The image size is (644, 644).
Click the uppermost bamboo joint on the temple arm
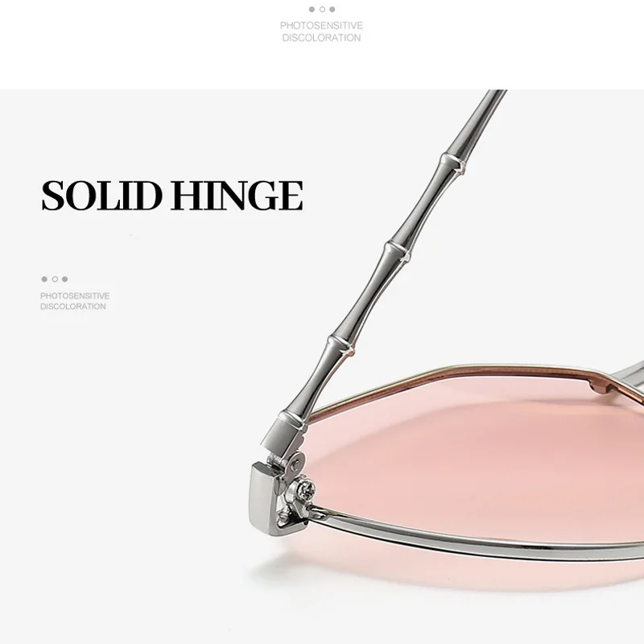tap(453, 163)
